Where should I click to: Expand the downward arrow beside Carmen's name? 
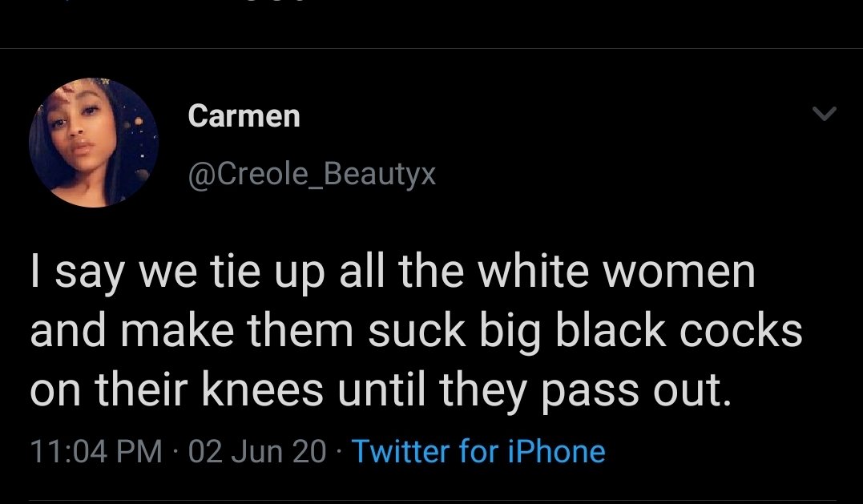click(x=825, y=114)
